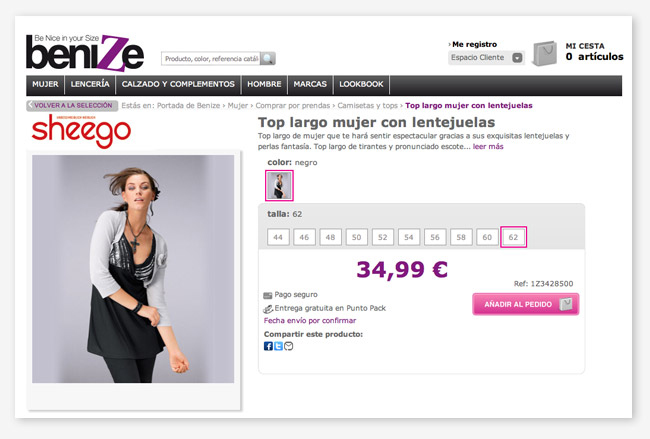Click the search magnifier icon

pyautogui.click(x=268, y=58)
